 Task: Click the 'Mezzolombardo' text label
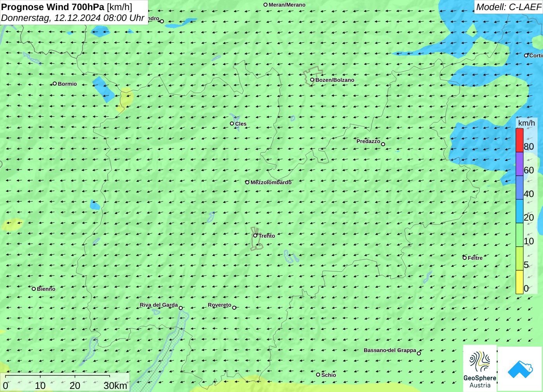[271, 182]
